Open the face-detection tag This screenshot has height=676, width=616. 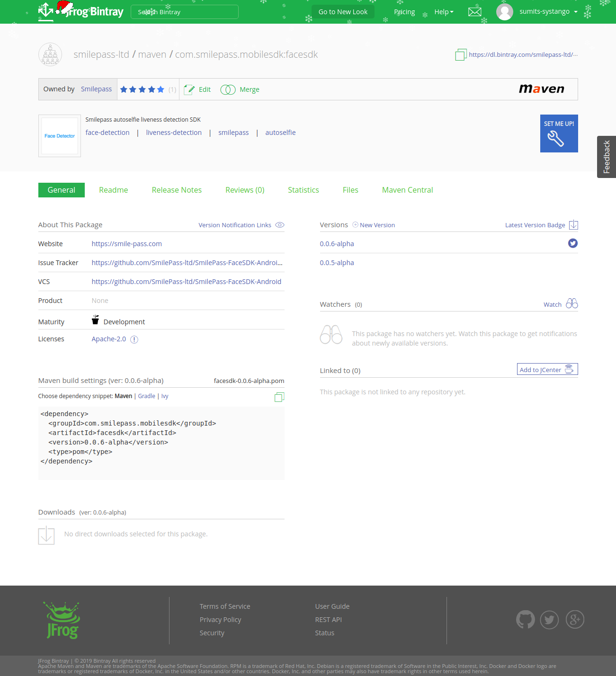(107, 133)
